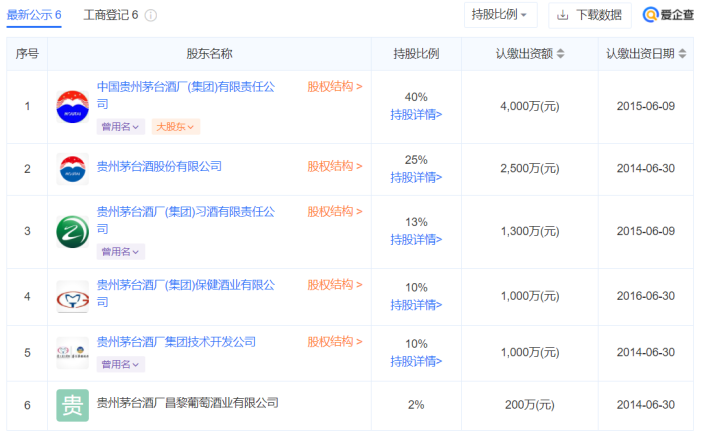Click the 下载数据 button
The width and height of the screenshot is (710, 443).
click(x=589, y=15)
